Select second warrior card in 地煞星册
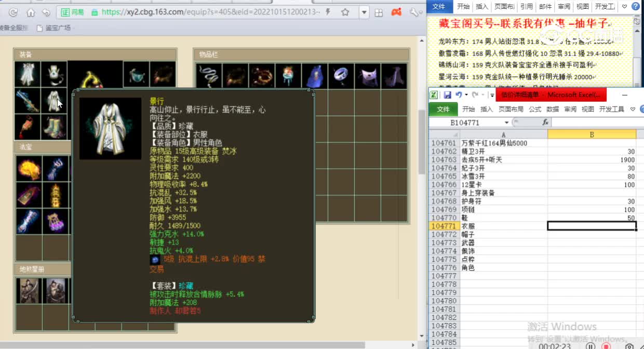The width and height of the screenshot is (644, 349). [x=55, y=291]
